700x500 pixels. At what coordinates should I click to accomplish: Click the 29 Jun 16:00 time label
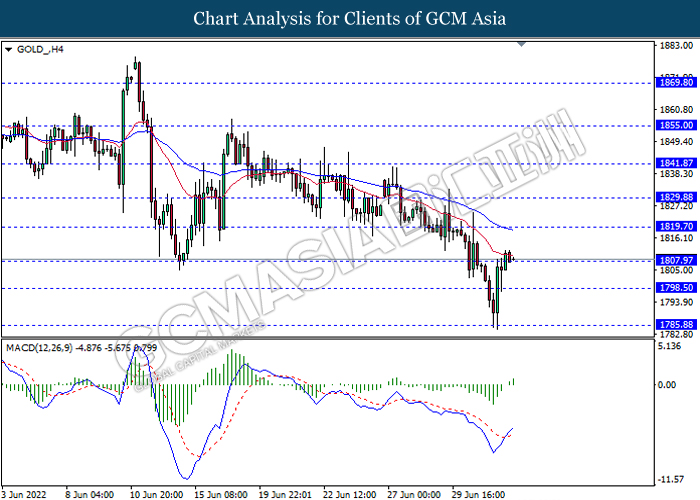479,495
